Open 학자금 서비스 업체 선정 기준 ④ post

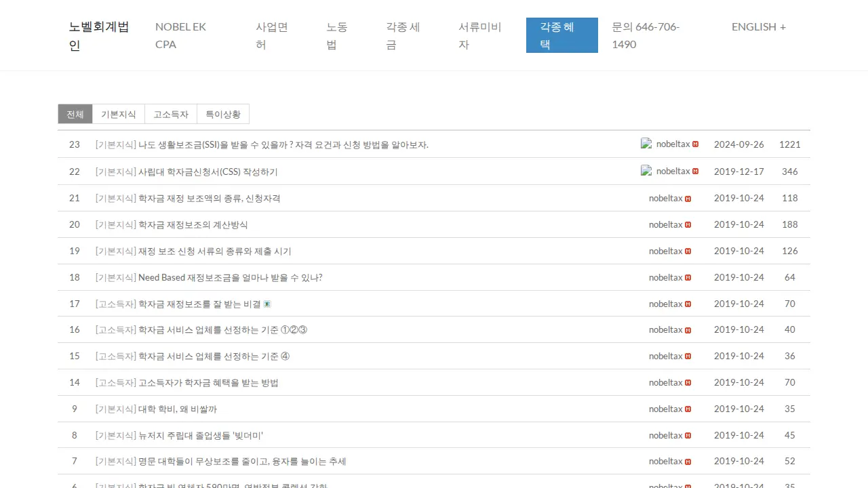coord(214,357)
